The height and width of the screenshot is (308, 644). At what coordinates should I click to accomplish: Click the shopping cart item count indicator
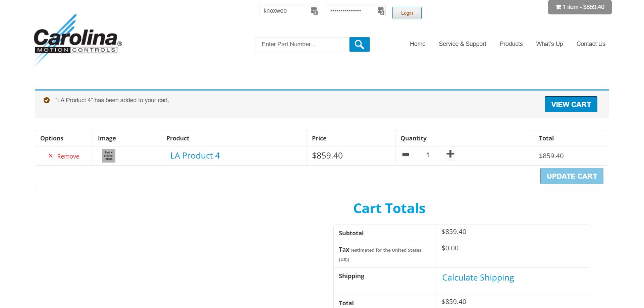pyautogui.click(x=580, y=7)
